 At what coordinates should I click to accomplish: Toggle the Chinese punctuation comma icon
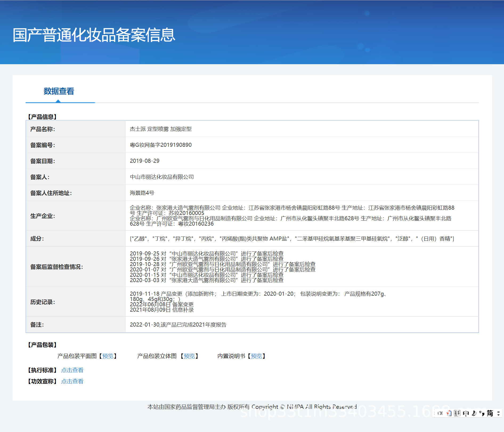tap(482, 413)
